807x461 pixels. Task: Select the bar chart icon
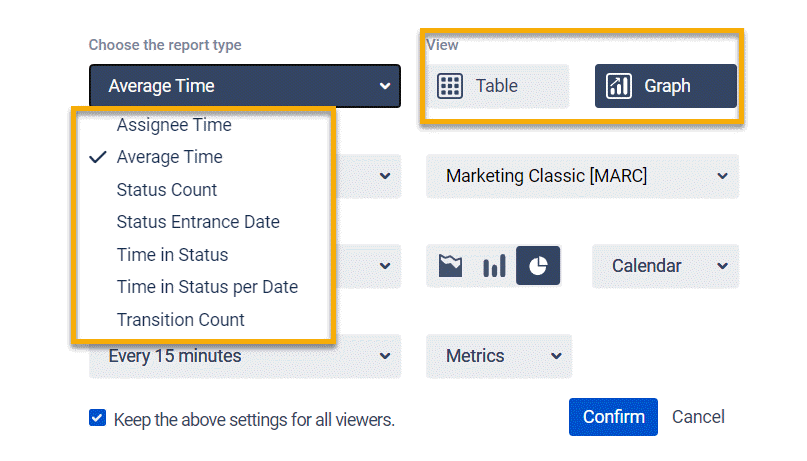[x=494, y=266]
